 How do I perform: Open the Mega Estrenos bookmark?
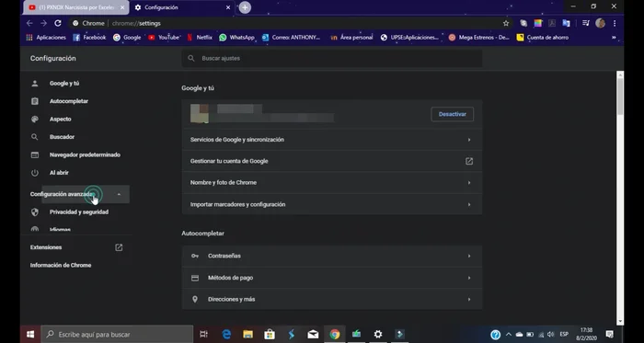point(479,38)
